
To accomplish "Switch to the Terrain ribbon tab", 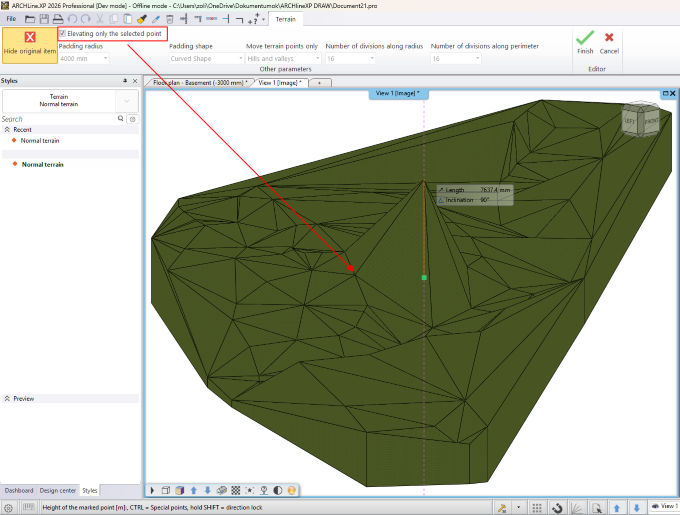I will 285,19.
